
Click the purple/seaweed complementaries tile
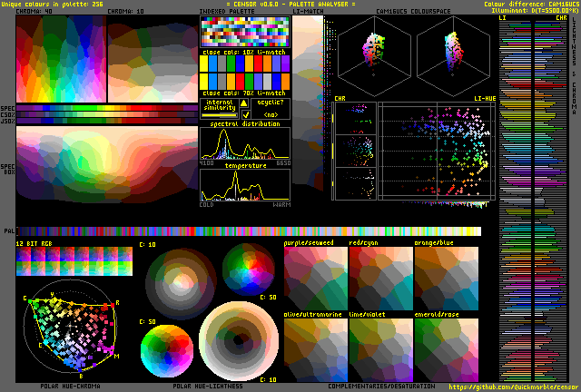pyautogui.click(x=316, y=279)
